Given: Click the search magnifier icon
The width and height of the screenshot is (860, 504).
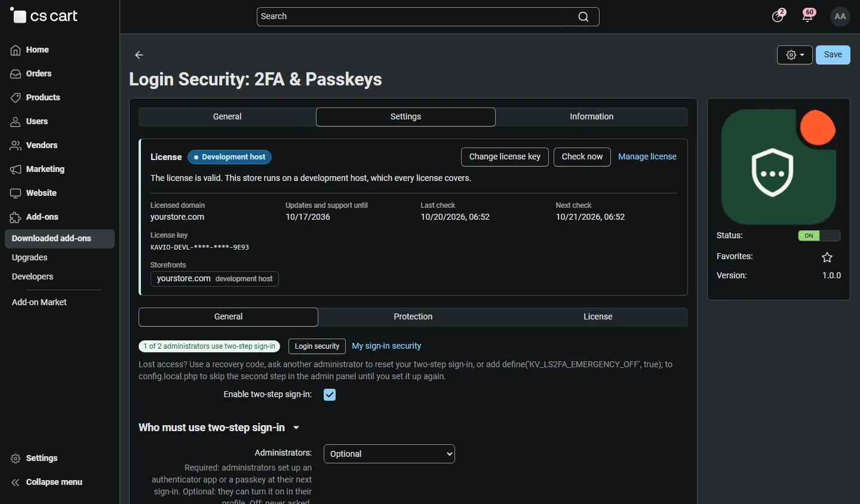Looking at the screenshot, I should point(583,17).
